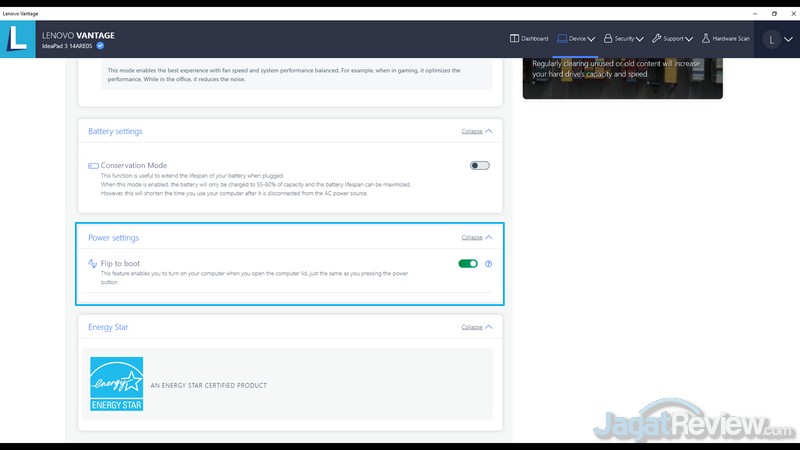Click the Energy Star logo image
The width and height of the screenshot is (800, 450).
(x=116, y=384)
